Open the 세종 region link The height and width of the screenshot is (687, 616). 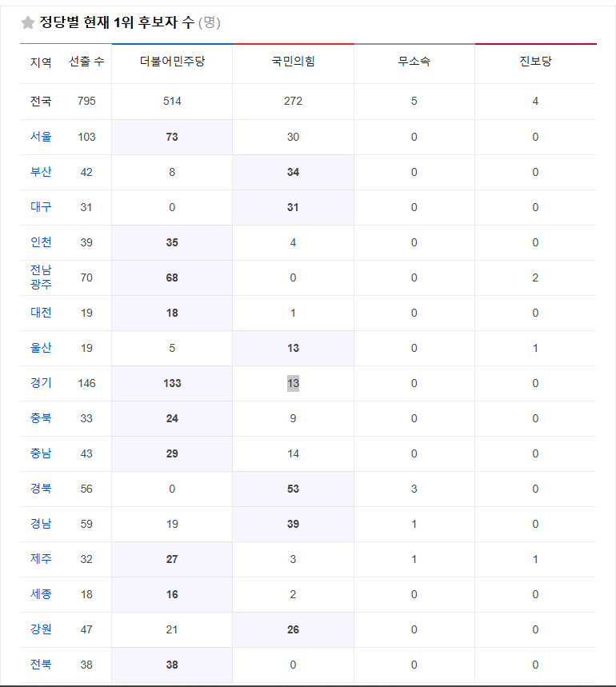[x=41, y=594]
